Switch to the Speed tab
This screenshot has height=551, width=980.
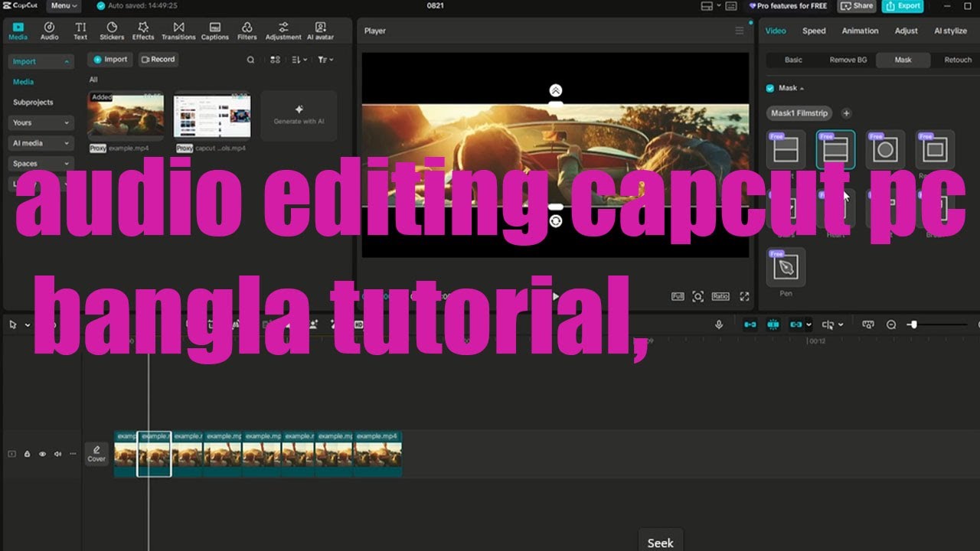coord(814,31)
